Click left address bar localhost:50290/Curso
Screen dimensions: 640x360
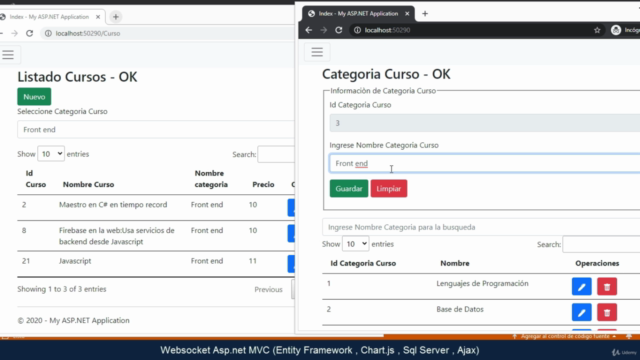[x=88, y=33]
